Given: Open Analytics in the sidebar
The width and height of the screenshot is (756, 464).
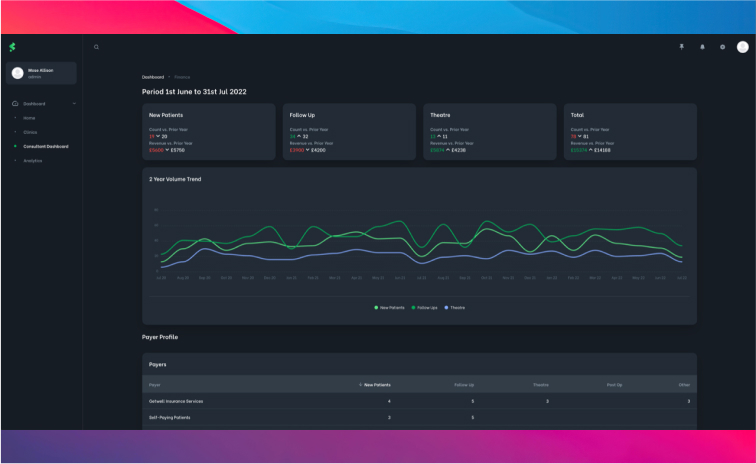Looking at the screenshot, I should 32,161.
